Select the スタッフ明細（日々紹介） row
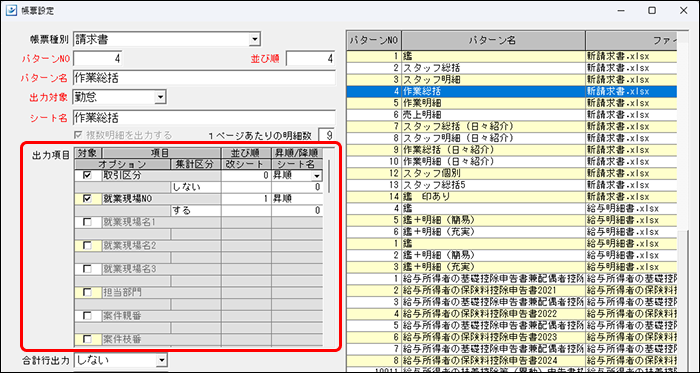The width and height of the screenshot is (700, 373). point(512,138)
